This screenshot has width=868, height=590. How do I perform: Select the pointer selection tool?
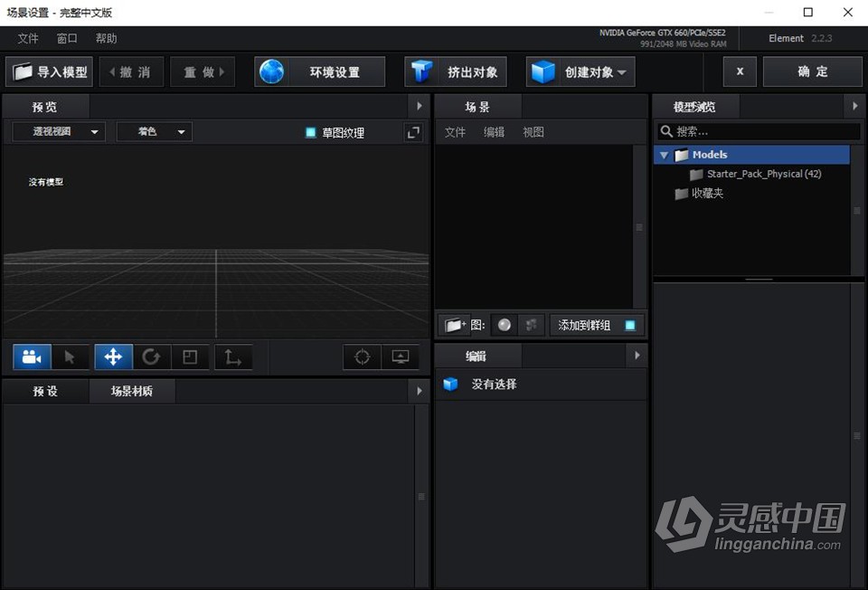click(70, 357)
